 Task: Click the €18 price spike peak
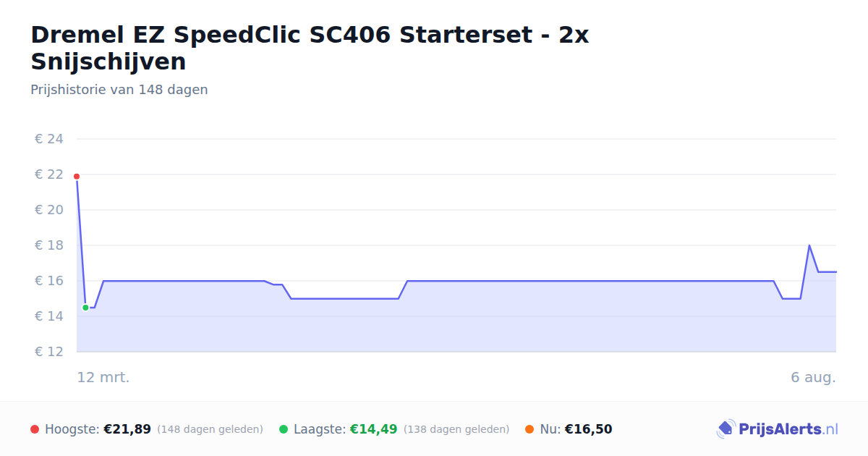[809, 245]
